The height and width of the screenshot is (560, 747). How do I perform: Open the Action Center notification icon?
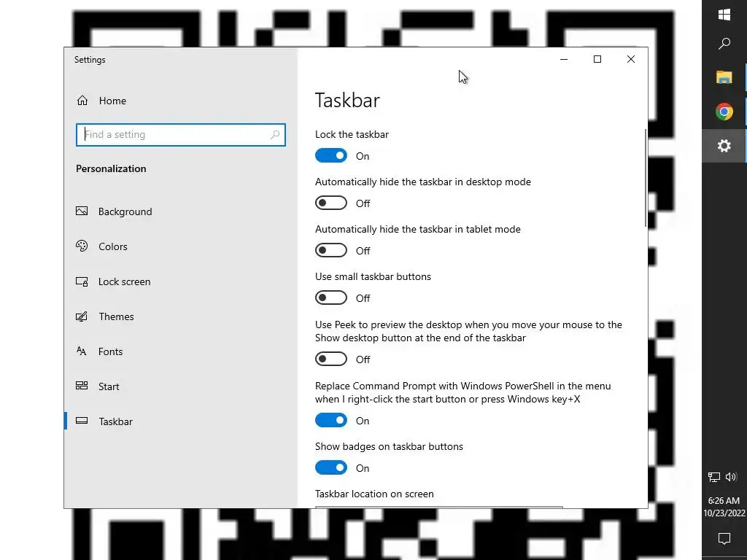(x=724, y=539)
